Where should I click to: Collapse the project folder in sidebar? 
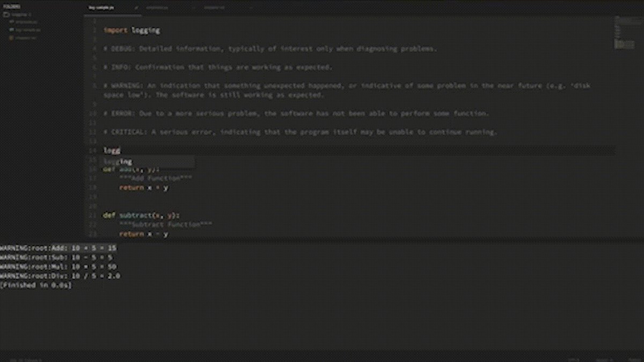(x=20, y=15)
